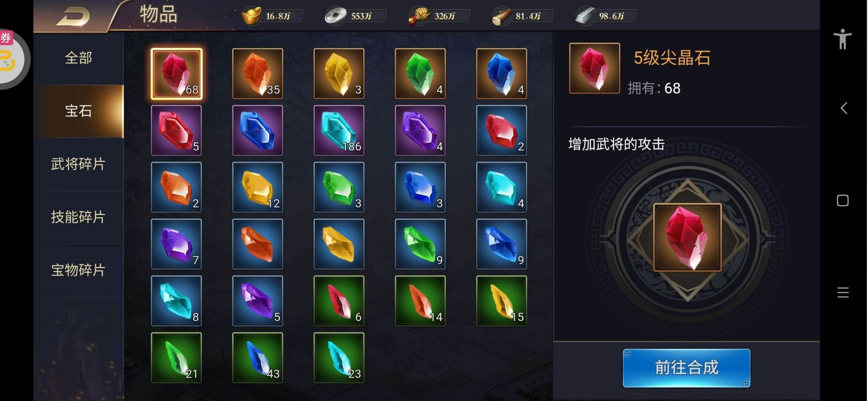868x401 pixels.
Task: Tap the Android back chevron
Action: point(844,108)
